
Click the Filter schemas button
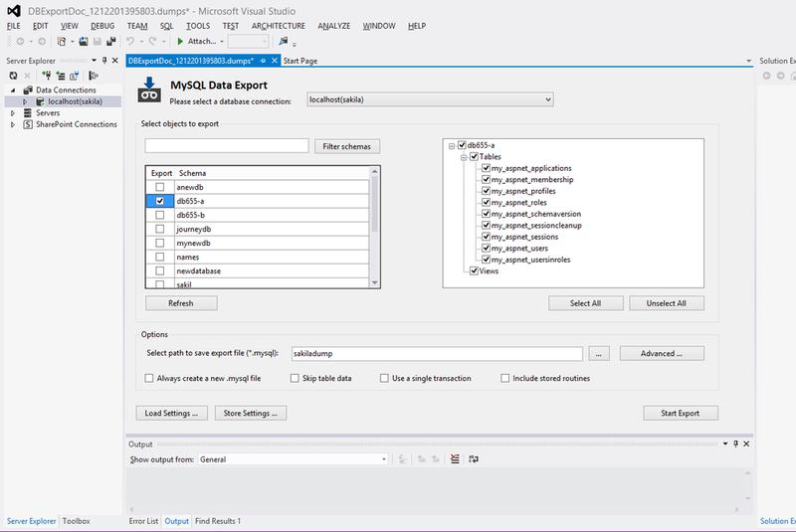[x=346, y=146]
